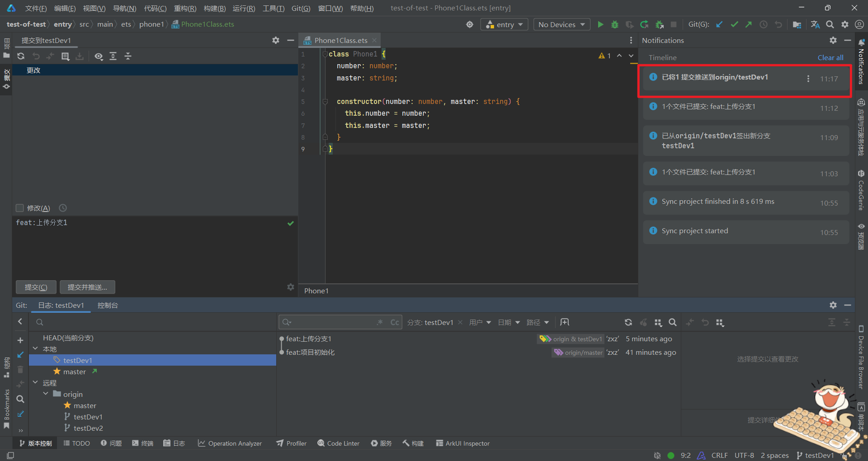Screen dimensions: 868x461
Task: Open the 日期 filter dropdown
Action: click(509, 322)
